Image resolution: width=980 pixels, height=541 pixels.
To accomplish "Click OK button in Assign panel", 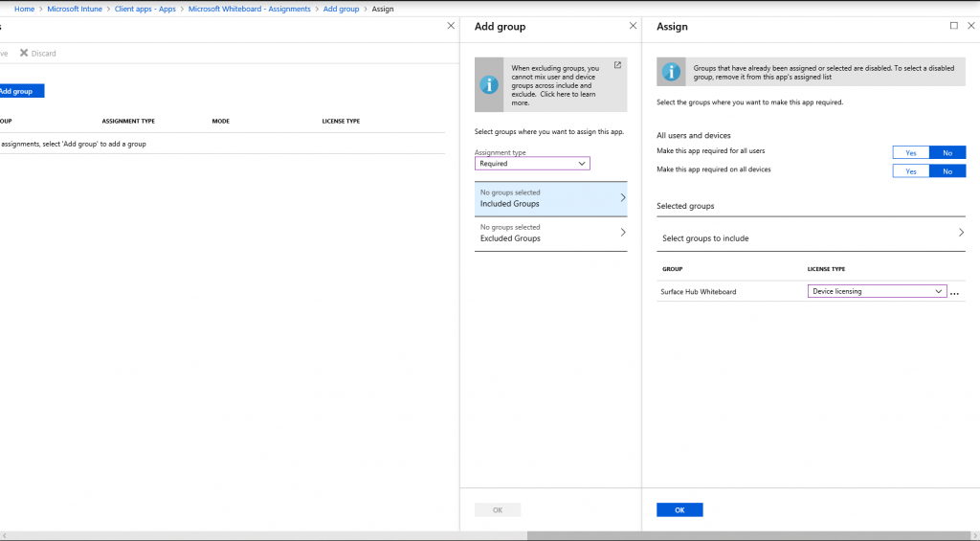I will [679, 510].
